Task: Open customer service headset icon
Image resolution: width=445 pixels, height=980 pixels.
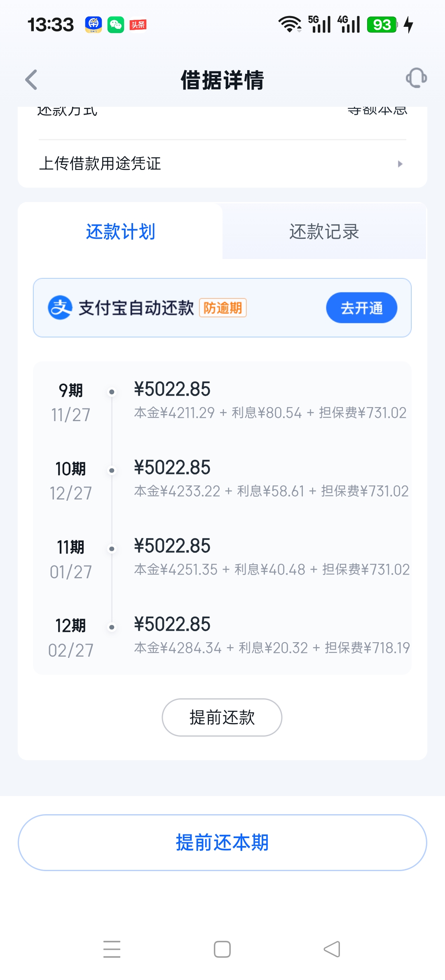Action: tap(416, 78)
